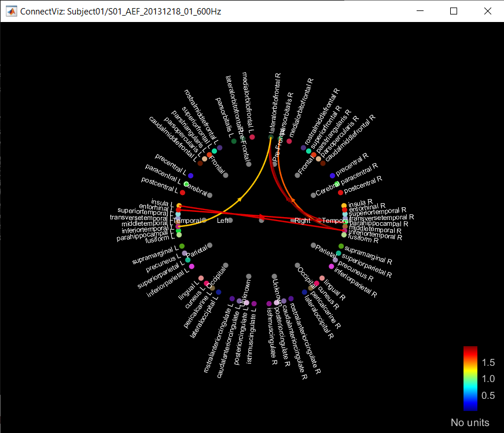Click the rostralmiddlefrontal R node

pyautogui.click(x=303, y=148)
